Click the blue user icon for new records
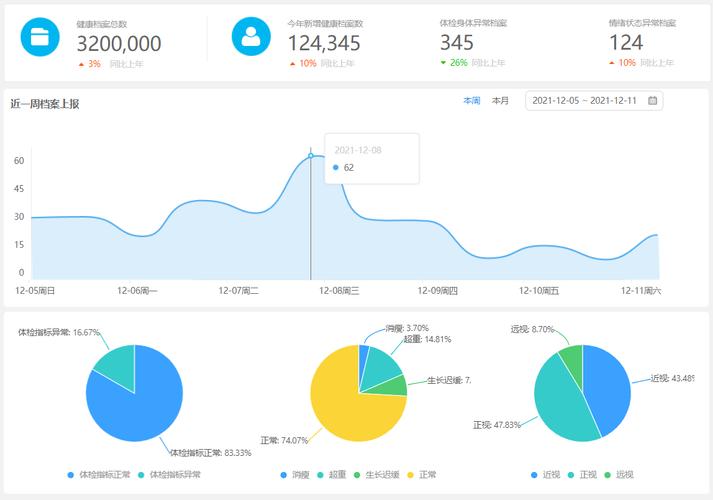Viewport: 713px width, 500px height. [x=251, y=36]
